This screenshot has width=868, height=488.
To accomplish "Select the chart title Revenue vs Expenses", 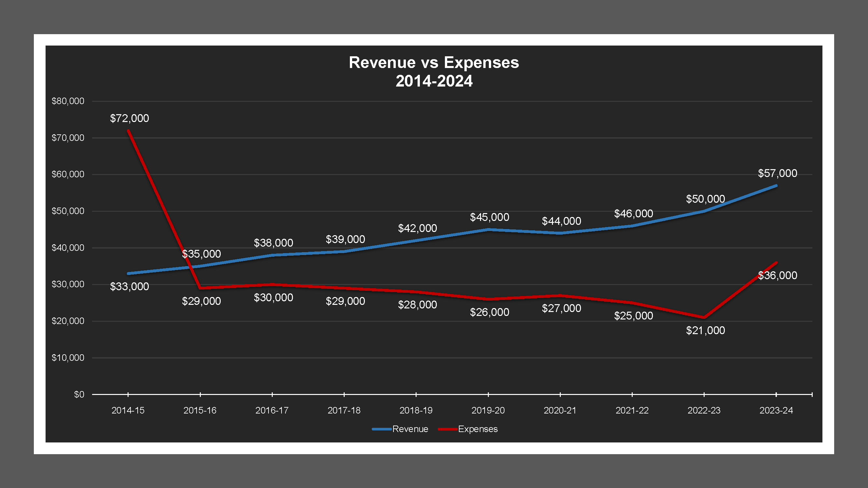I will [434, 63].
